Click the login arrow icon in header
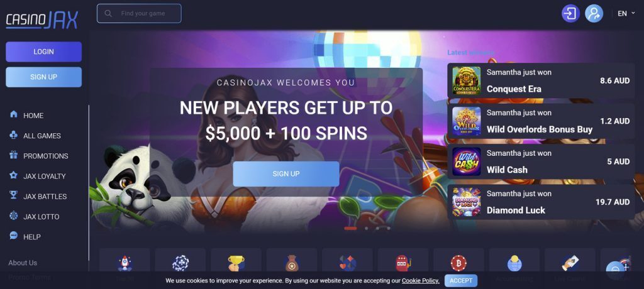644x289 pixels. pyautogui.click(x=570, y=14)
